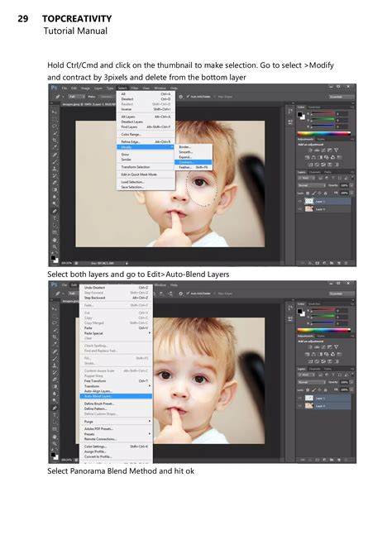Add Curves adjustment in Select-menu screenshot
This screenshot has height=554, width=392.
click(323, 150)
